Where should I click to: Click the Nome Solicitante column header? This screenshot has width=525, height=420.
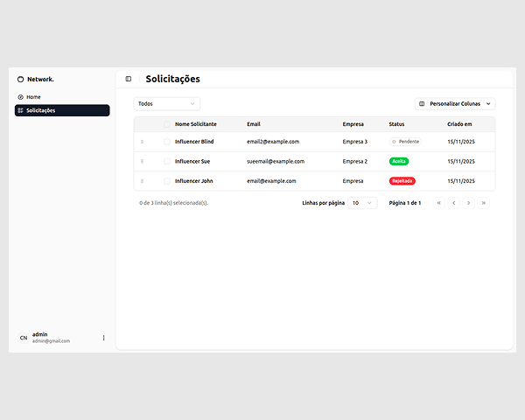195,124
